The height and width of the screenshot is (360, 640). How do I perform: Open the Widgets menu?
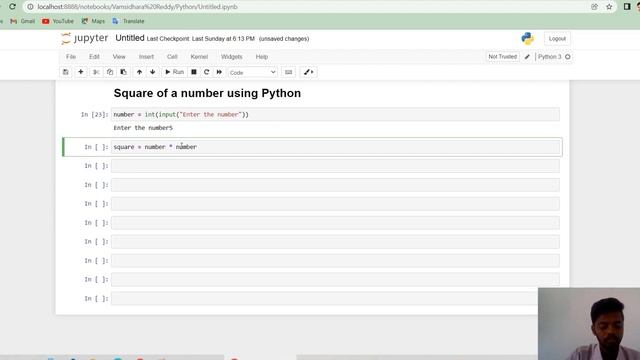pos(231,57)
